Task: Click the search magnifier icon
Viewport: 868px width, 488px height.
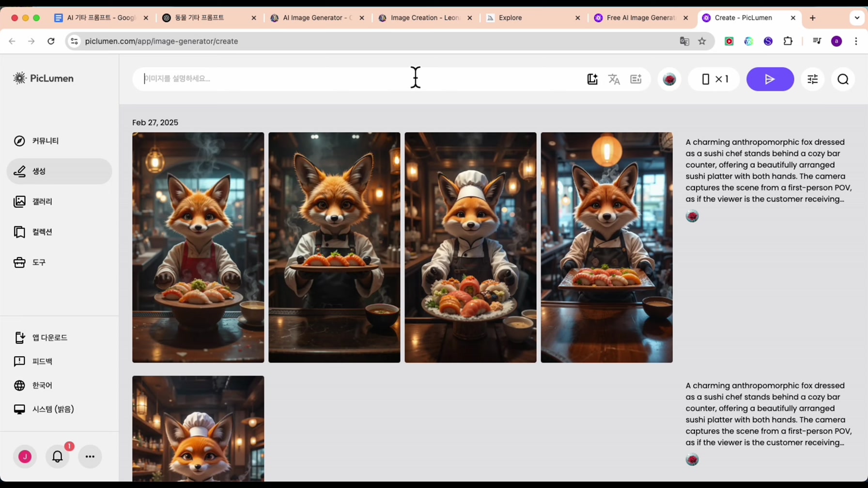Action: coord(843,79)
